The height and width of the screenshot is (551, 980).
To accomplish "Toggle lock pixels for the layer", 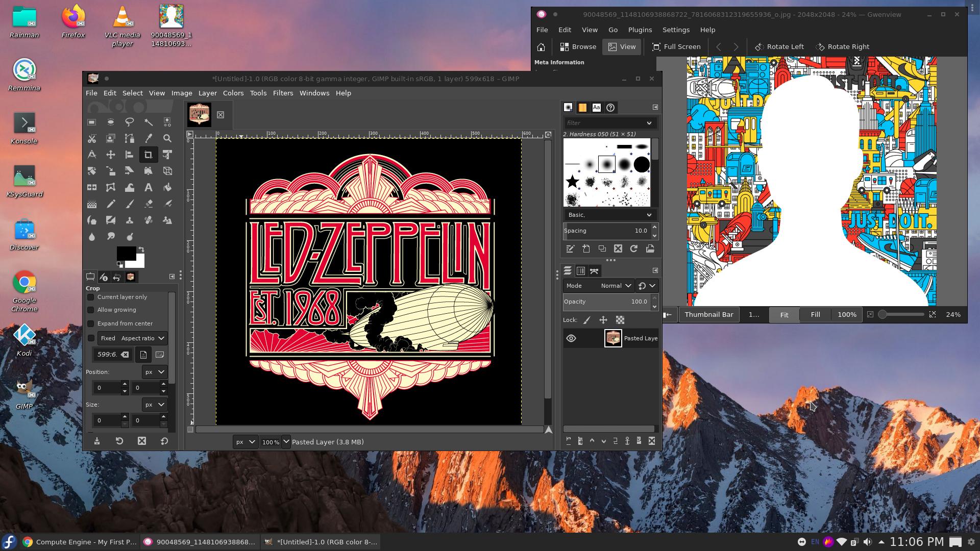I will pos(587,320).
